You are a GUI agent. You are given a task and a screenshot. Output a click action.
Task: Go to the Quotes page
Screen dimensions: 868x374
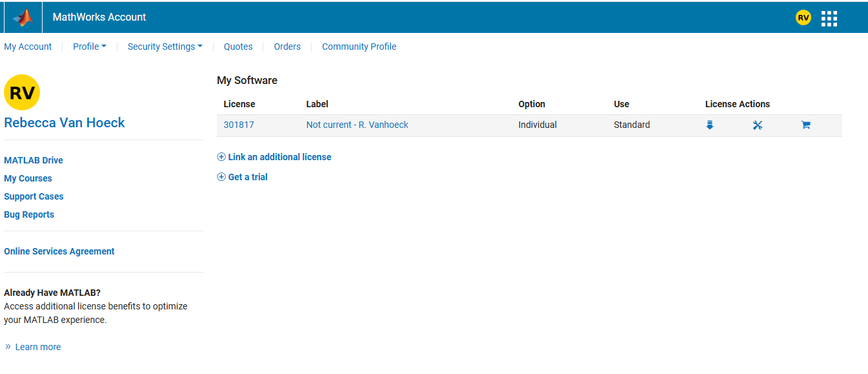[238, 47]
